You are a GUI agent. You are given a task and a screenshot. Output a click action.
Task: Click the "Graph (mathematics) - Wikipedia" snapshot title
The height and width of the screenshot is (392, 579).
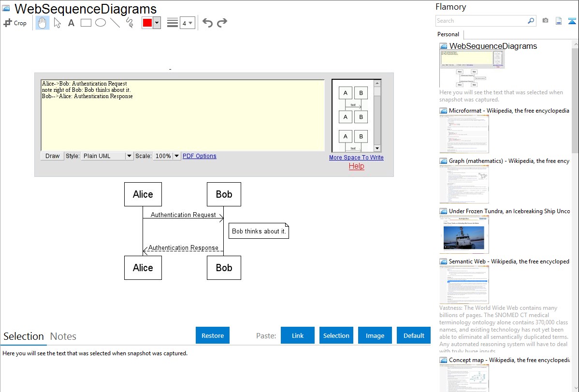tap(509, 161)
